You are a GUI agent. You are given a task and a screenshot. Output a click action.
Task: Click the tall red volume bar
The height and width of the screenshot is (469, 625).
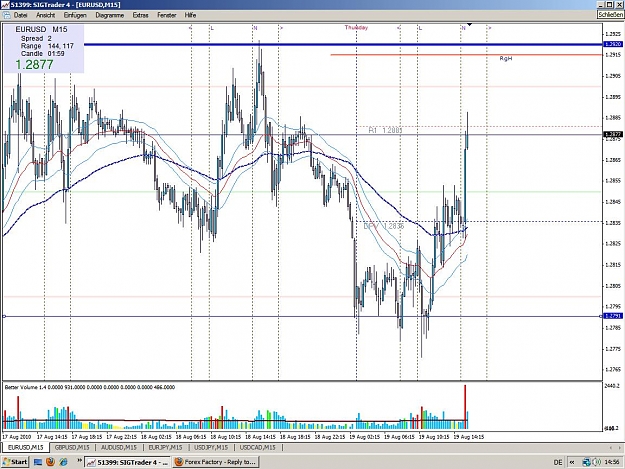(x=465, y=406)
